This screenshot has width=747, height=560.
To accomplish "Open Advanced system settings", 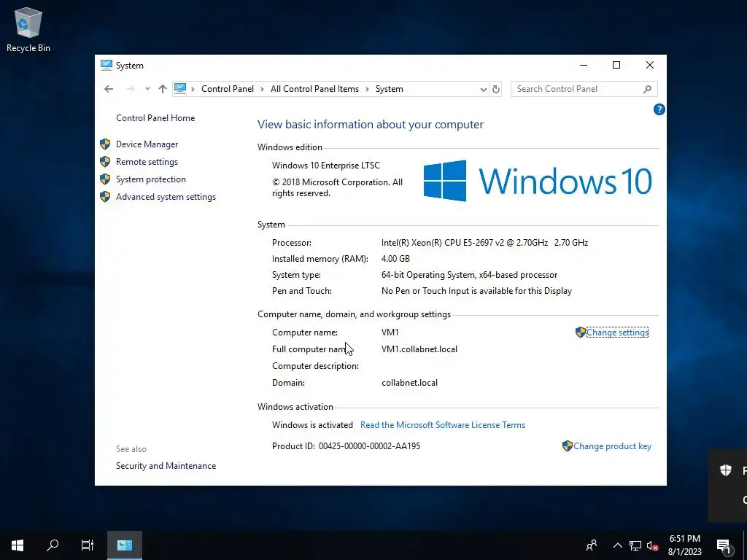I will (166, 197).
